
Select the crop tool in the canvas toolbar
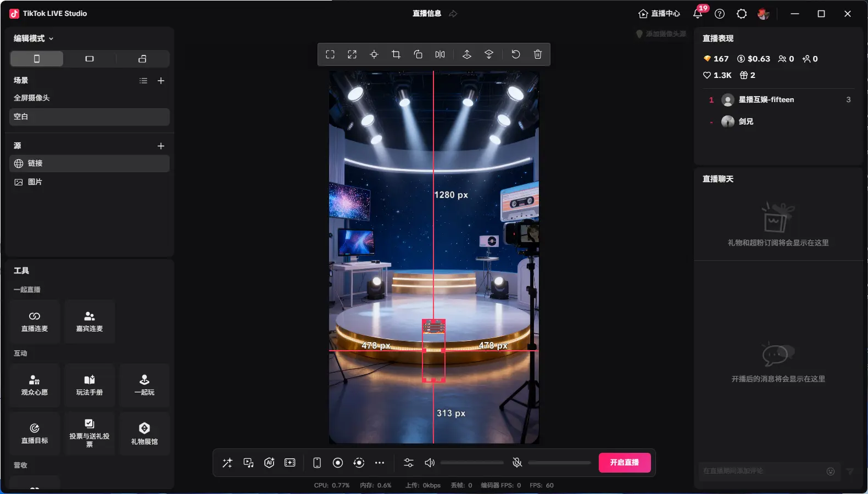pyautogui.click(x=396, y=54)
